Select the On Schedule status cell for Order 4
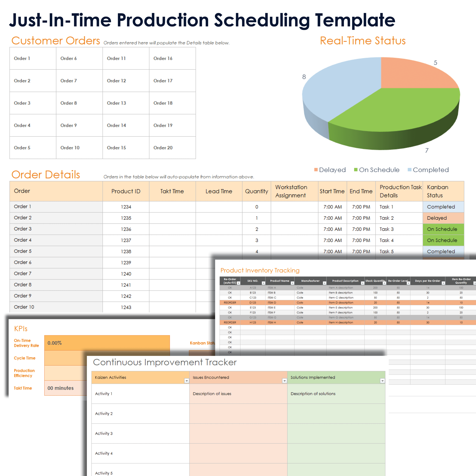Viewport: 476px width, 476px height. click(443, 240)
